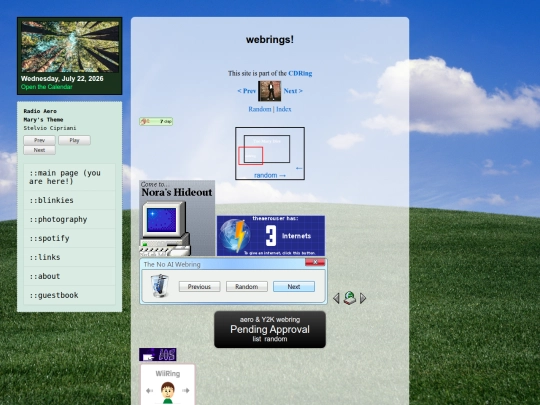Click the random → link in the box widget
Viewport: 540px width, 405px height.
[x=270, y=175]
